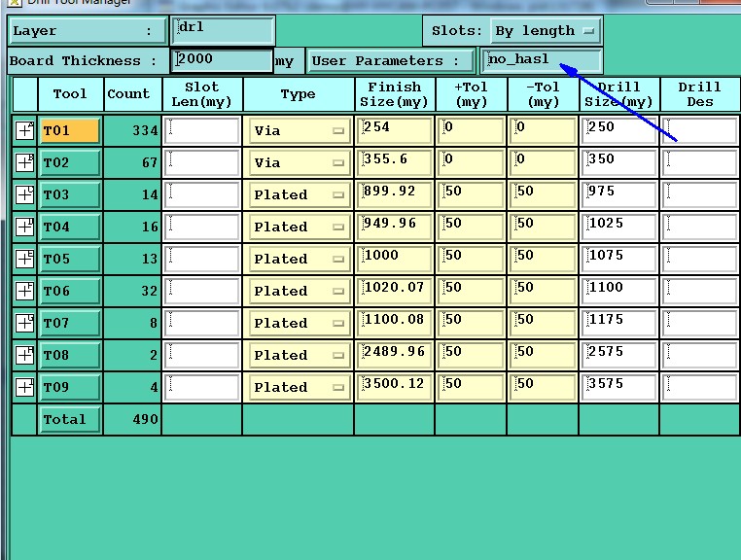The width and height of the screenshot is (741, 560).
Task: Click the User Parameters label button
Action: click(x=390, y=61)
